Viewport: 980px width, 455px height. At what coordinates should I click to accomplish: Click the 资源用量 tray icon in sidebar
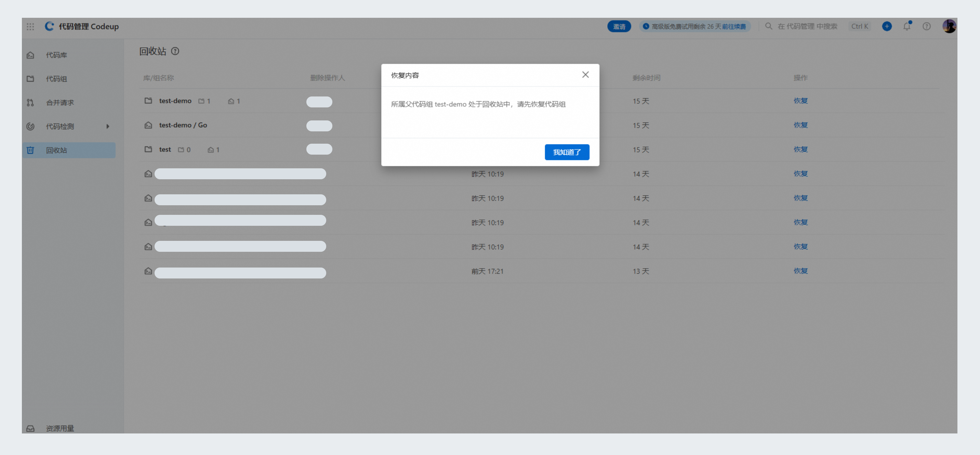[30, 428]
